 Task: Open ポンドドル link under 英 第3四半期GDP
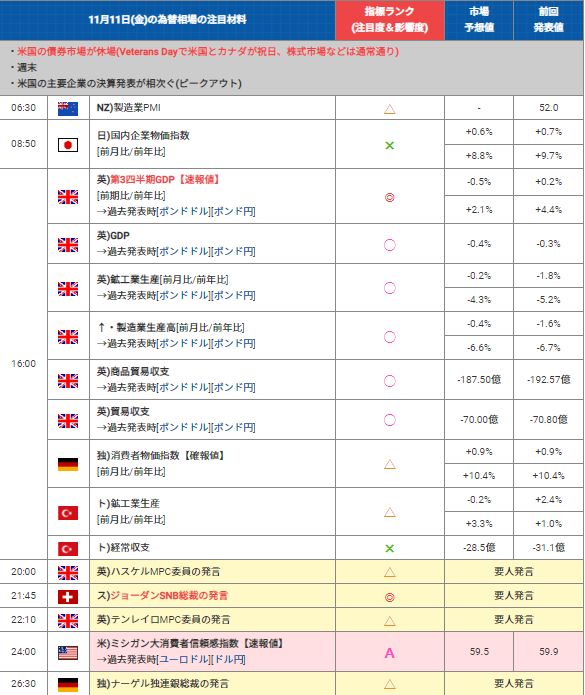(183, 211)
